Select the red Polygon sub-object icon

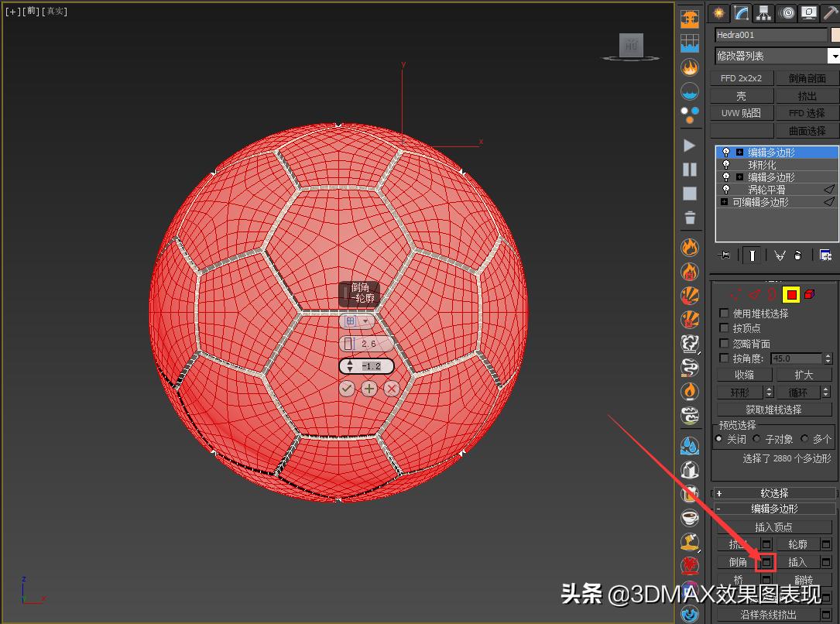click(x=790, y=295)
